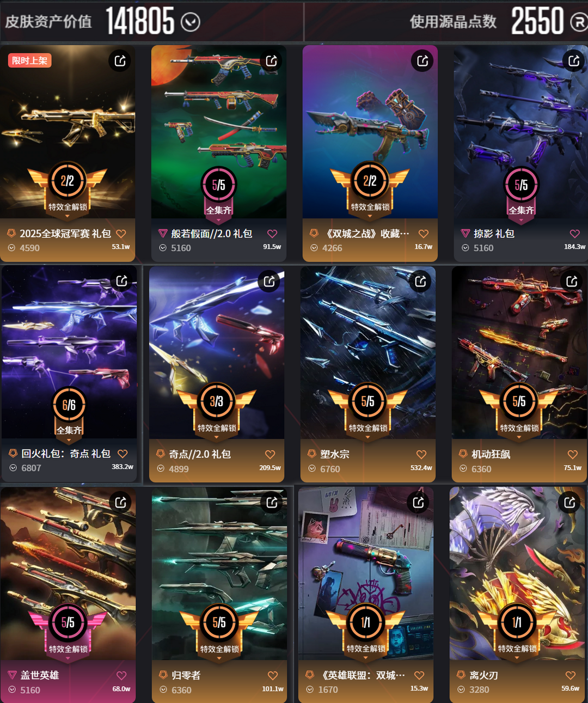Screen dimensions: 588x703
Task: Toggle heart favorite on 掠影 礼包
Action: 575,234
